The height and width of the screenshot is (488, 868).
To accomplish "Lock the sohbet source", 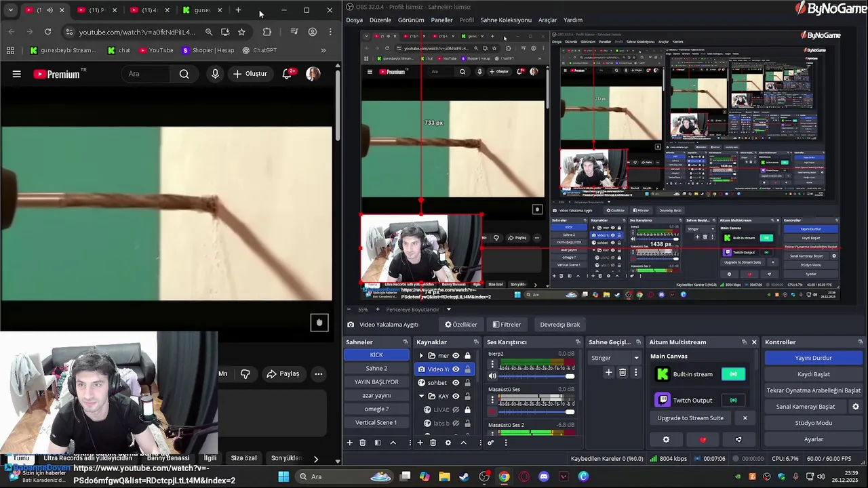I will coord(467,383).
